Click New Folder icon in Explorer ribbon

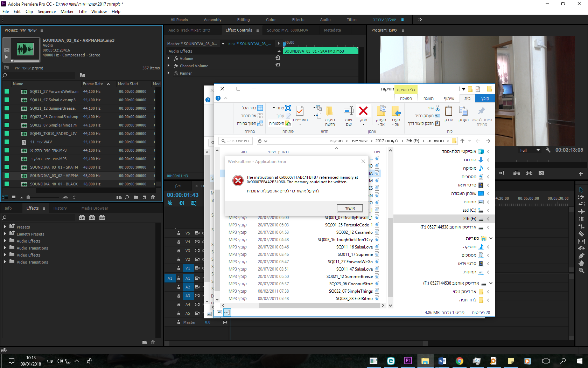(x=330, y=111)
